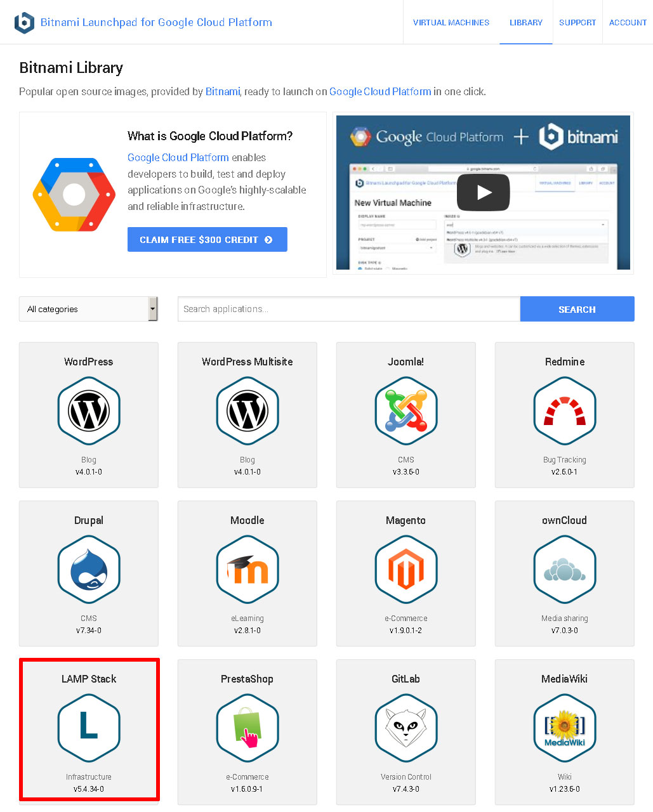
Task: Click GitLab's Version Control category label
Action: point(406,777)
